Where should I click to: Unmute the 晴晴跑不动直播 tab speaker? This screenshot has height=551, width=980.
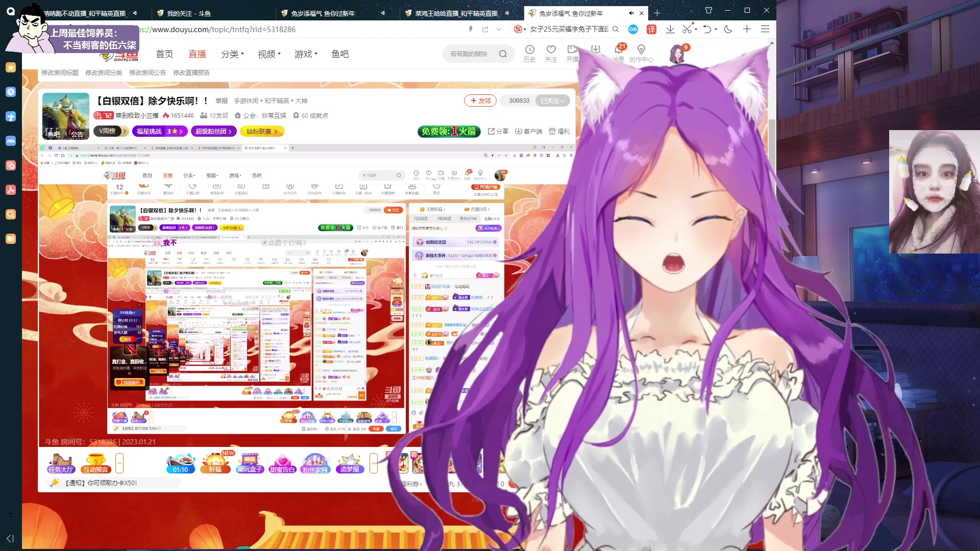coord(135,13)
